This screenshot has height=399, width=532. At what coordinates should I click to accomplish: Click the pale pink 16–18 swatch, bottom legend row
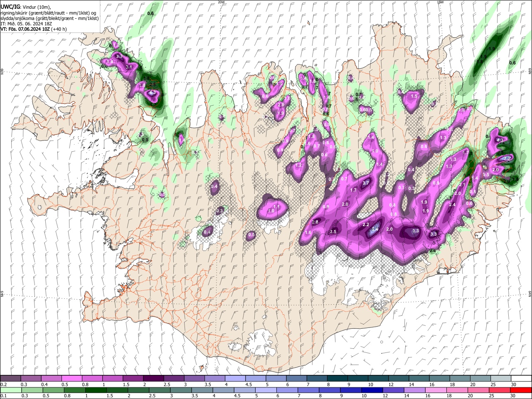pos(435,390)
